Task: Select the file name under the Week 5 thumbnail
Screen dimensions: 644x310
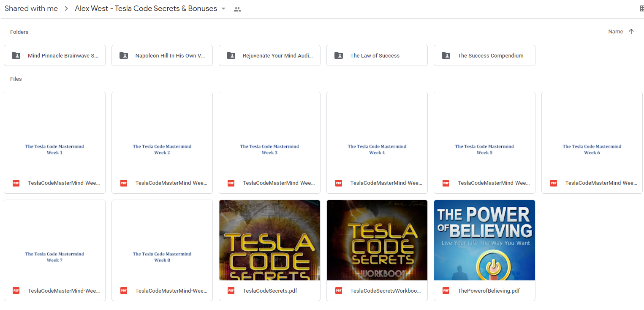Action: tap(494, 183)
